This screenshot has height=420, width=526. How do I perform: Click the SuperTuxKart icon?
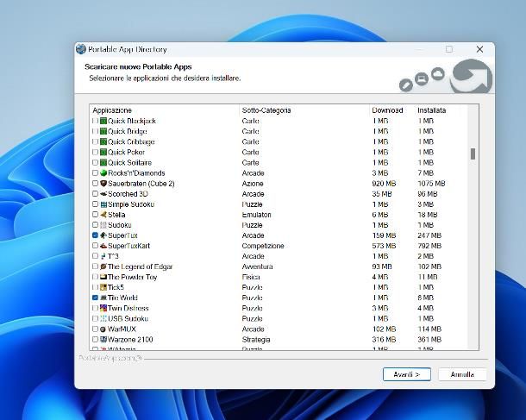coord(103,246)
